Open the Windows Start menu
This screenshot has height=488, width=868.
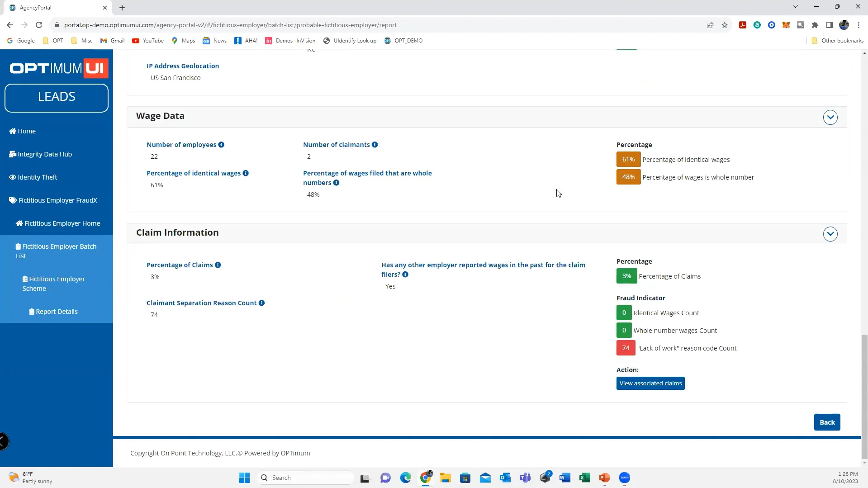(244, 478)
